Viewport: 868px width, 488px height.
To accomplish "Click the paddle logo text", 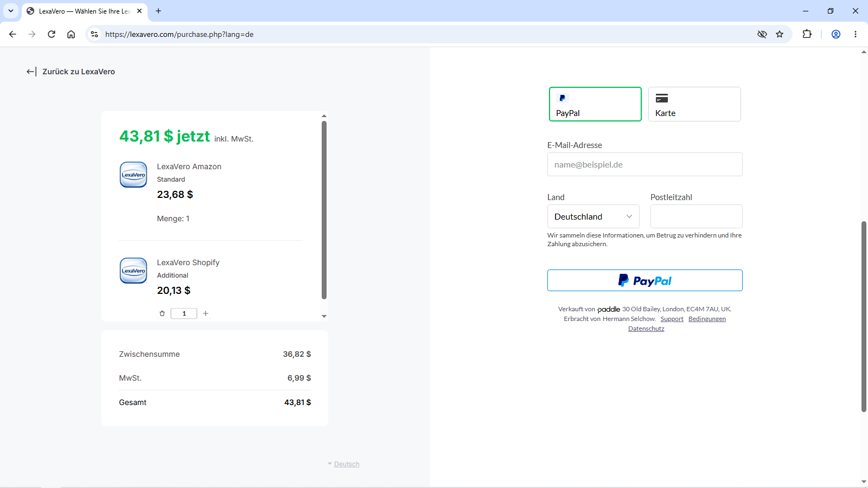I will (x=609, y=309).
